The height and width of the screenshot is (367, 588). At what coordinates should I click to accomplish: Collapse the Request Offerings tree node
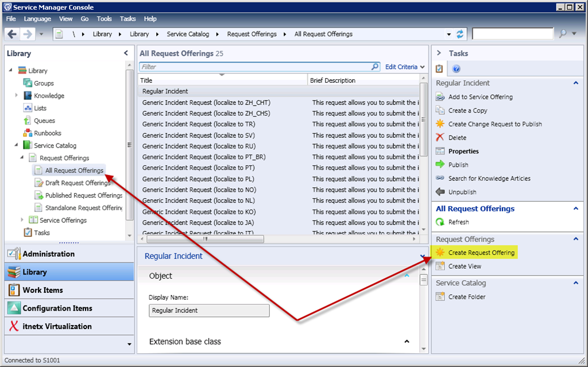click(x=22, y=158)
